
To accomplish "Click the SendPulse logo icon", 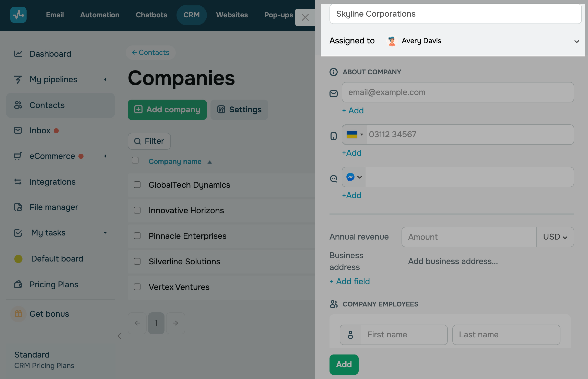I will pos(18,15).
